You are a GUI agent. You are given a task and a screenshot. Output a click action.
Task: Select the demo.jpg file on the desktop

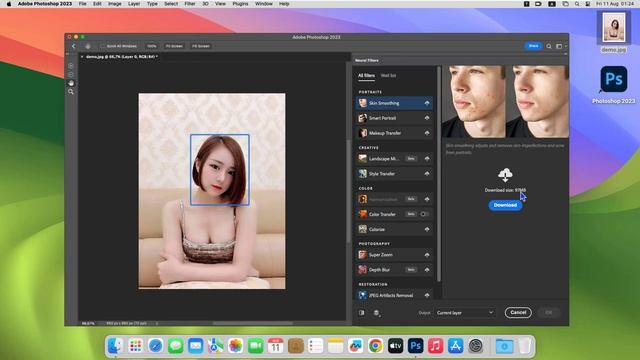click(613, 32)
